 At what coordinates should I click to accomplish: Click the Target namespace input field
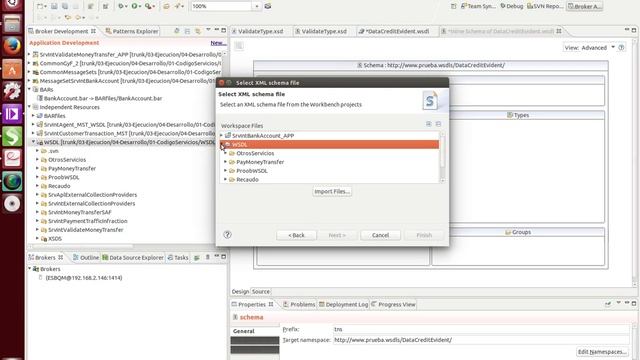coord(481,340)
